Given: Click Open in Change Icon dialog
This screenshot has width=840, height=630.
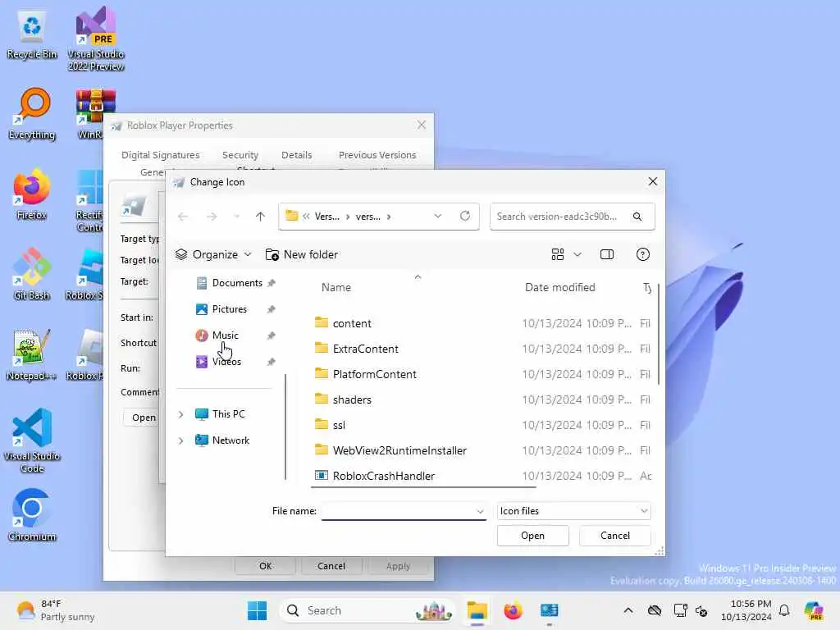Looking at the screenshot, I should 532,536.
